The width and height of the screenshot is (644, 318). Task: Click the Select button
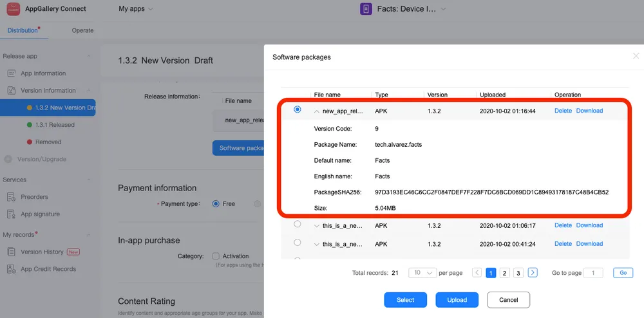coord(405,300)
